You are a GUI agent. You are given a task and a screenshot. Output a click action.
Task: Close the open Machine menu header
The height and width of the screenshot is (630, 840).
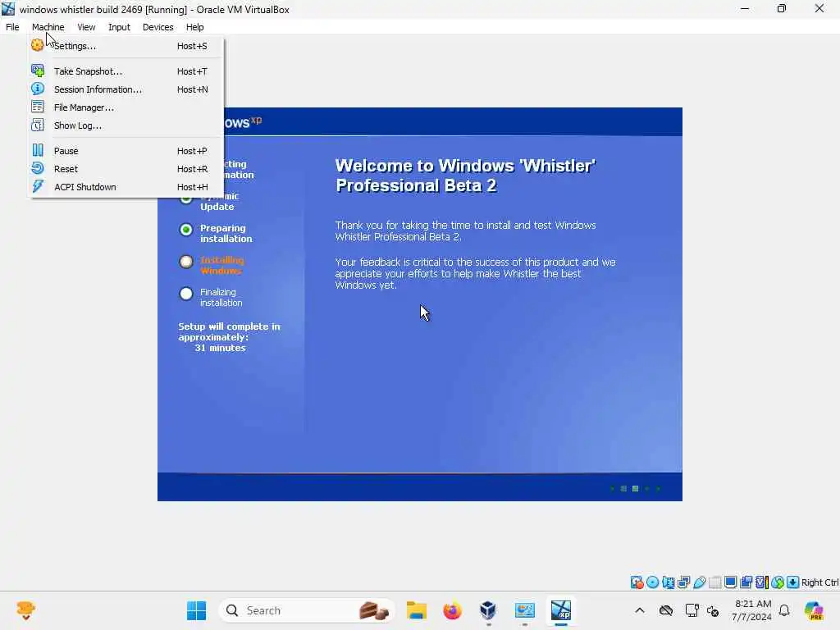[x=48, y=27]
